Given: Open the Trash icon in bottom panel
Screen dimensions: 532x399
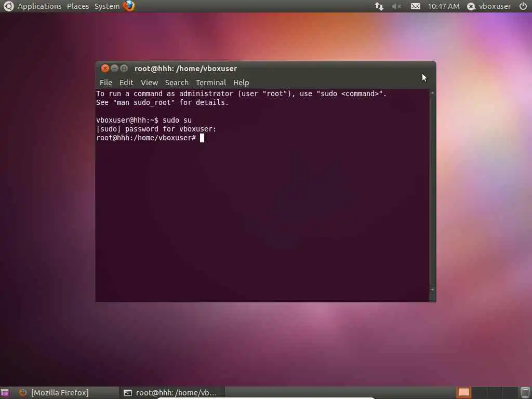Looking at the screenshot, I should 525,393.
